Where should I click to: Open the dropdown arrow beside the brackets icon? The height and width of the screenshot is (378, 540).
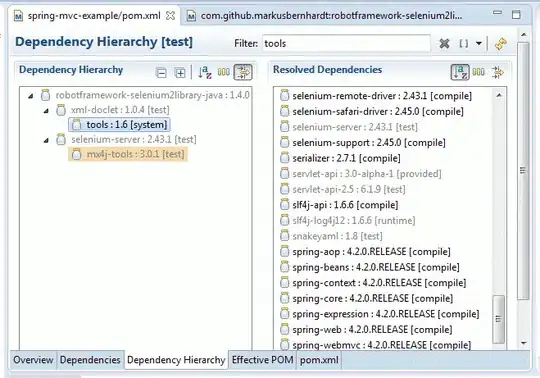click(479, 44)
